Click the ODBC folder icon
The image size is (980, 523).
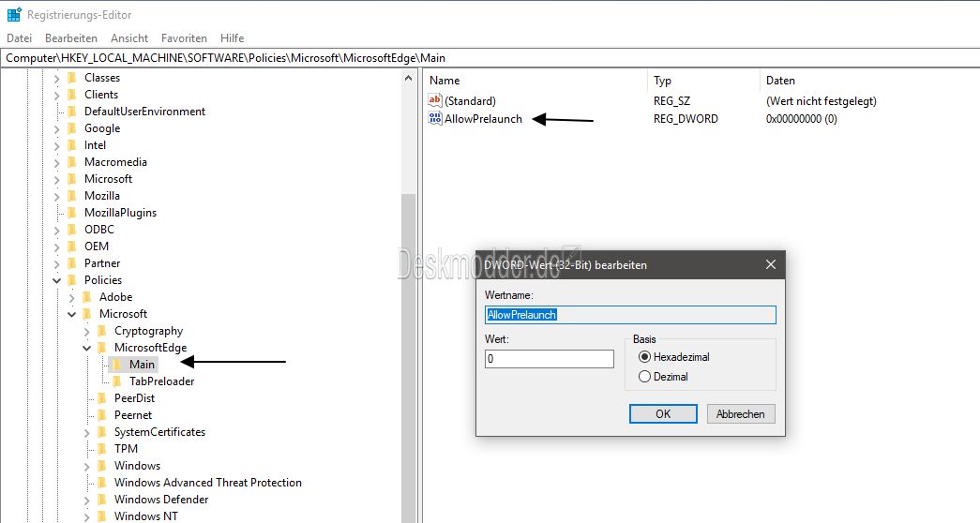pos(72,230)
